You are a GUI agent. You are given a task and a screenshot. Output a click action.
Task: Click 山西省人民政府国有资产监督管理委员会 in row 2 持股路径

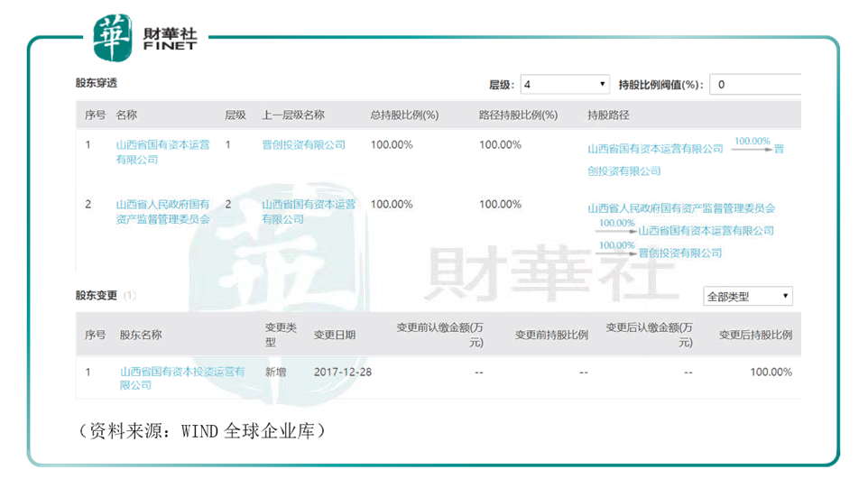[x=681, y=208]
